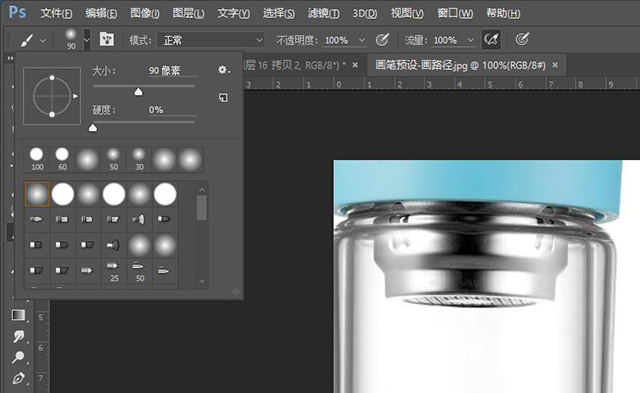Open the 不透明度 opacity slider arrow

362,40
